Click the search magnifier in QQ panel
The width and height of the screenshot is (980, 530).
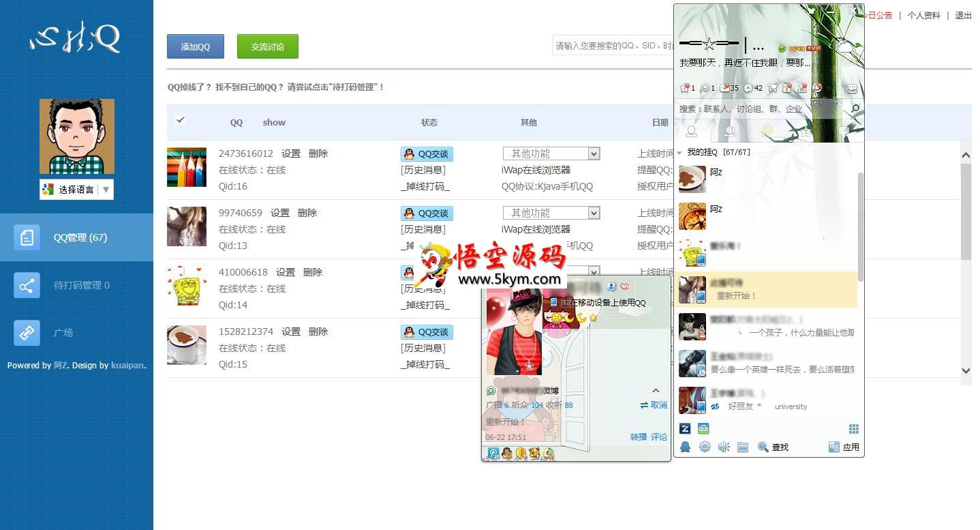(x=855, y=109)
